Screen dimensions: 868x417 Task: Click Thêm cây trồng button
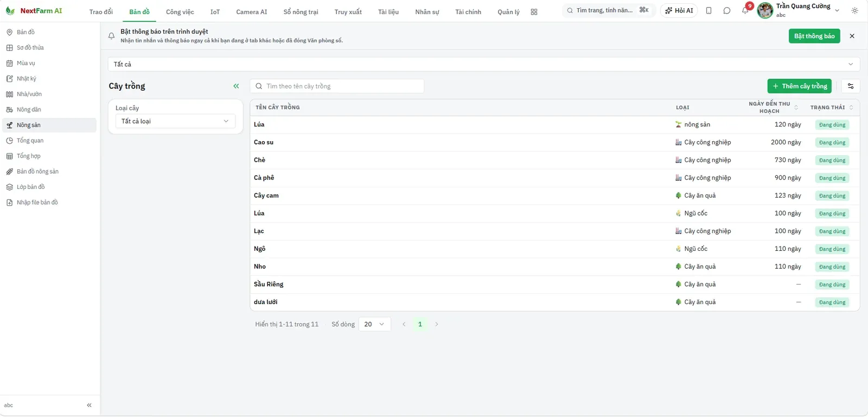(799, 86)
